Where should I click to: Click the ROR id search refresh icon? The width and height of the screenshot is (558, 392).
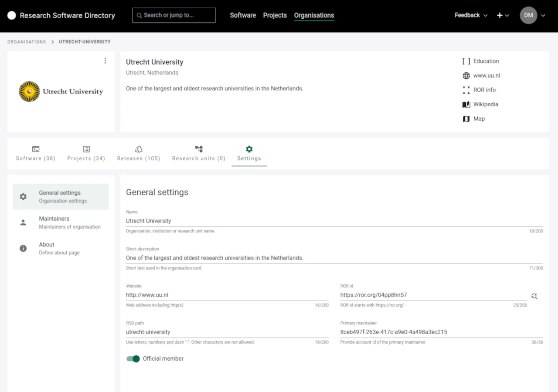[534, 296]
